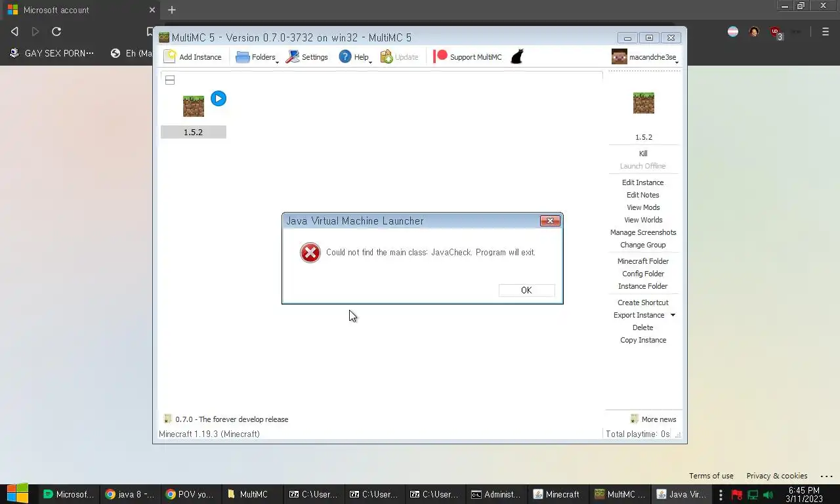
Task: Expand the Export Instance arrow
Action: point(673,315)
